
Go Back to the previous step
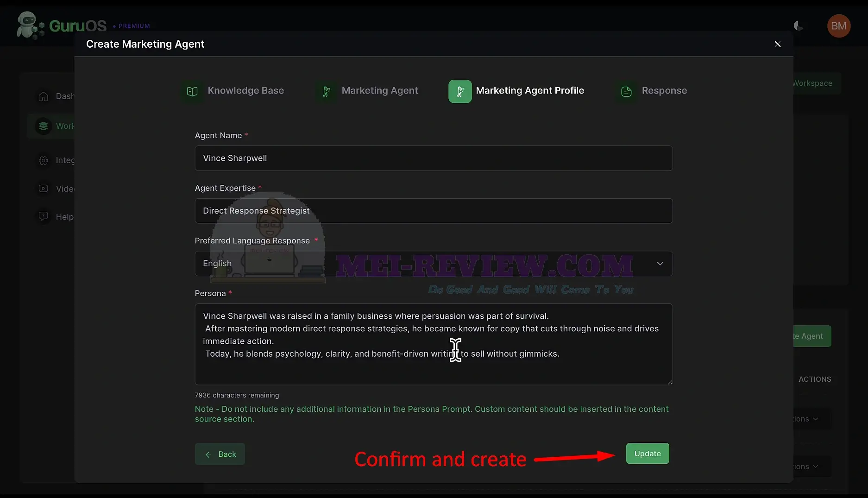[x=220, y=454]
